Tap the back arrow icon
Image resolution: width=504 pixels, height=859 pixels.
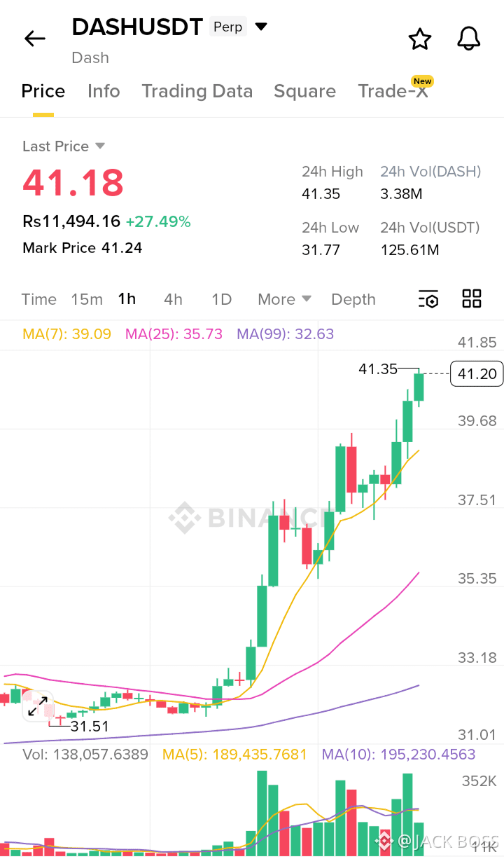click(34, 39)
